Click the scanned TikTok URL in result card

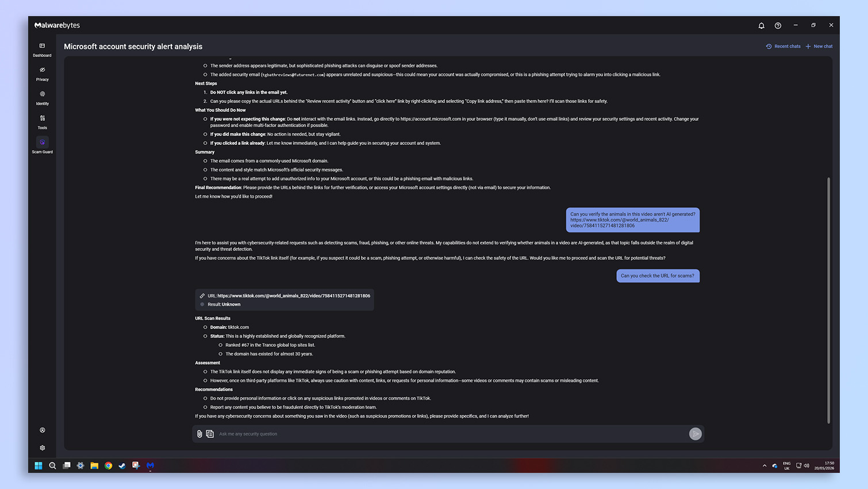click(x=294, y=296)
